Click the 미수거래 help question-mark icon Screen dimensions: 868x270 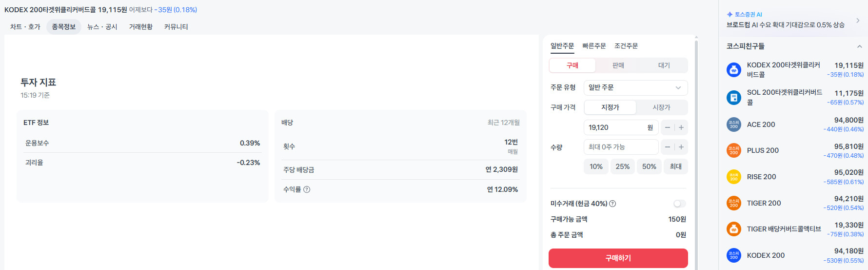point(612,204)
